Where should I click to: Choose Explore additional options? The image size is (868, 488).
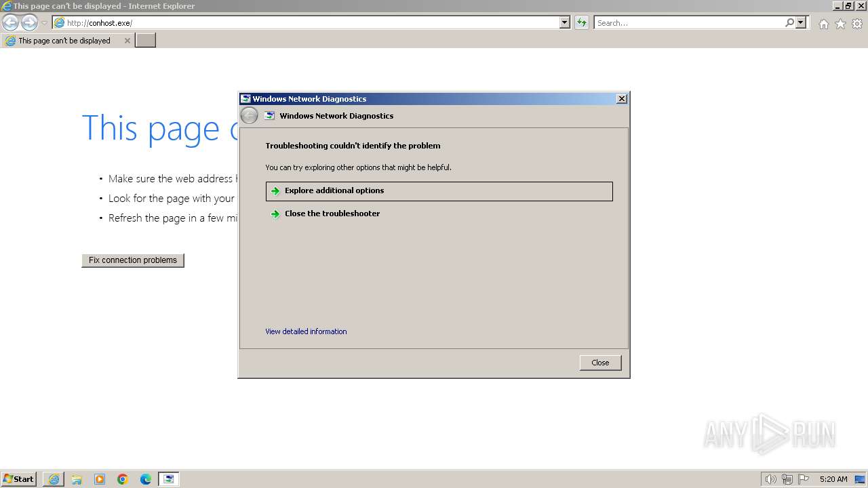439,191
